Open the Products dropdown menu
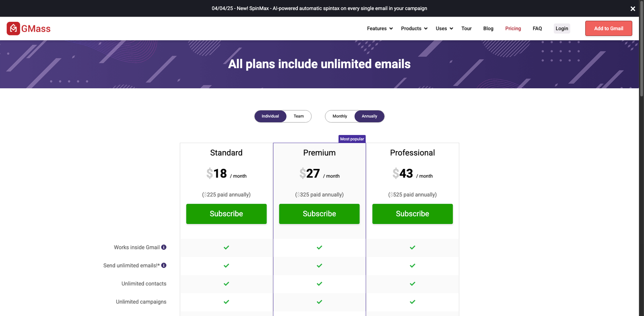644x316 pixels. point(414,29)
